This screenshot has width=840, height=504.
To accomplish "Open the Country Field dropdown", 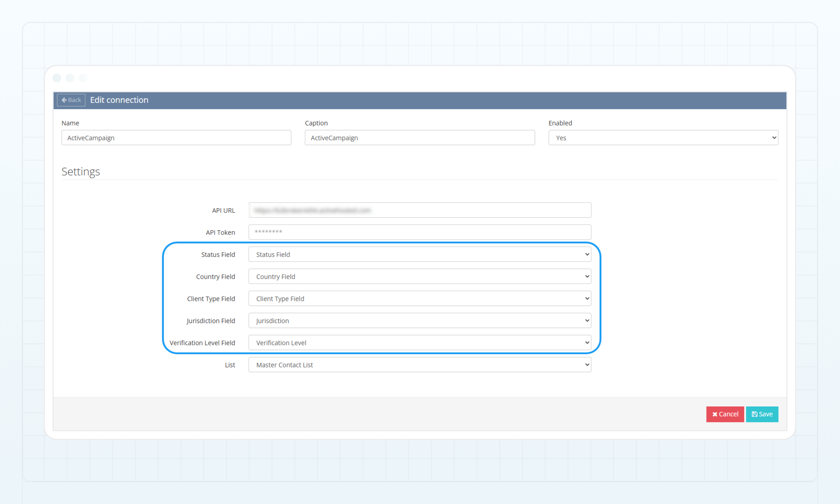I will pos(419,276).
